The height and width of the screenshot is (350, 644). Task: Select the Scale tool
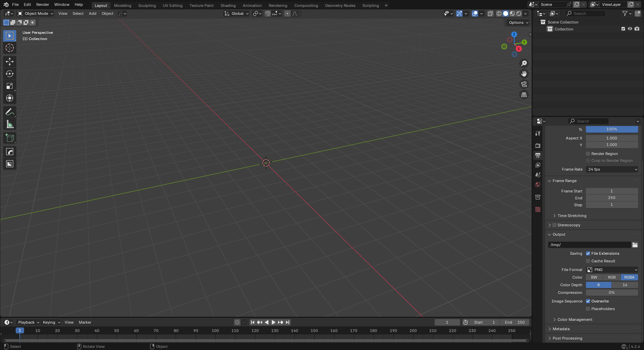[9, 86]
